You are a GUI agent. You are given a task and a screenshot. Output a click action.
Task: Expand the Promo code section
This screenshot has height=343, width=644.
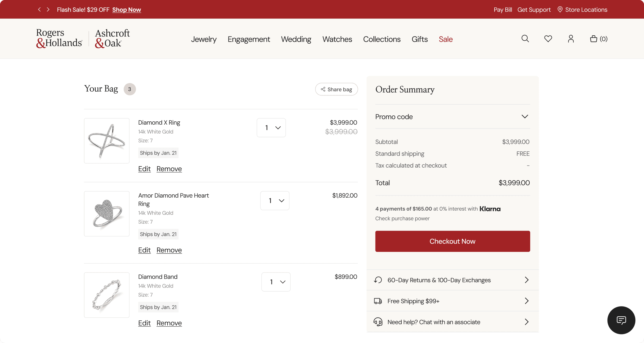[x=452, y=117]
